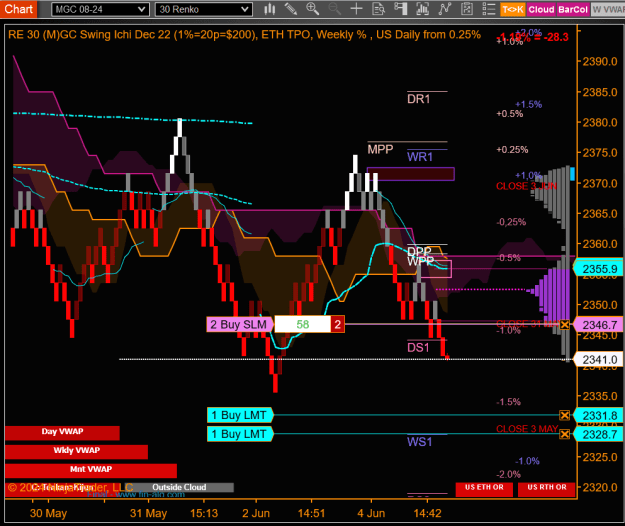Cancel the 2328.7 Buy LMT order X
Viewport: 625px width, 526px height.
564,434
